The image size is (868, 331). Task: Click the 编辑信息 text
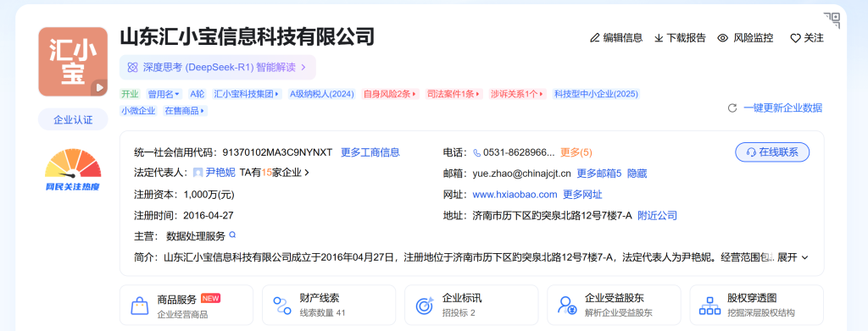[623, 38]
